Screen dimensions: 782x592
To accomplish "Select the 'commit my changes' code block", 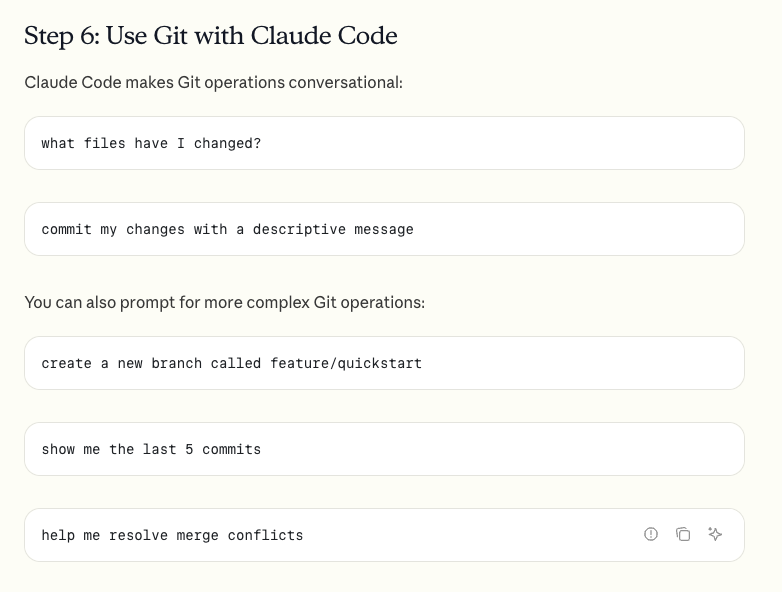I will (x=384, y=229).
